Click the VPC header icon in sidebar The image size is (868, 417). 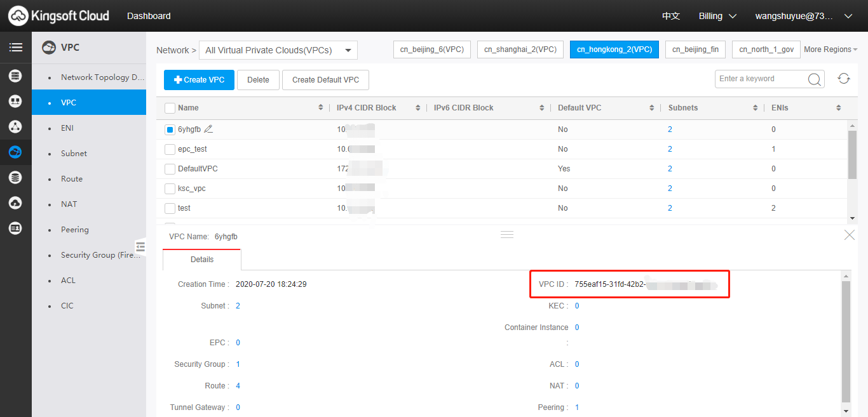click(x=48, y=48)
